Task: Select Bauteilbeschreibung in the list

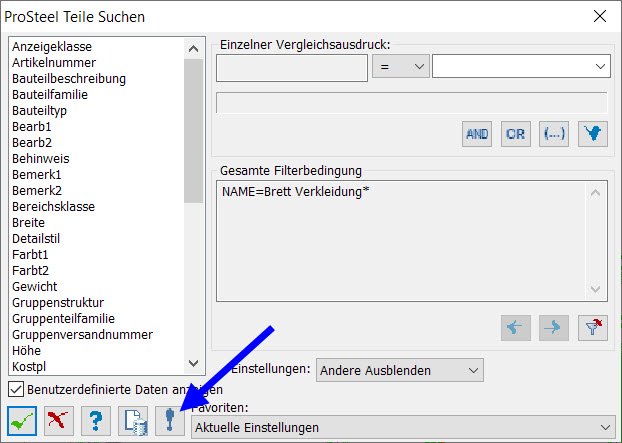Action: [x=69, y=79]
